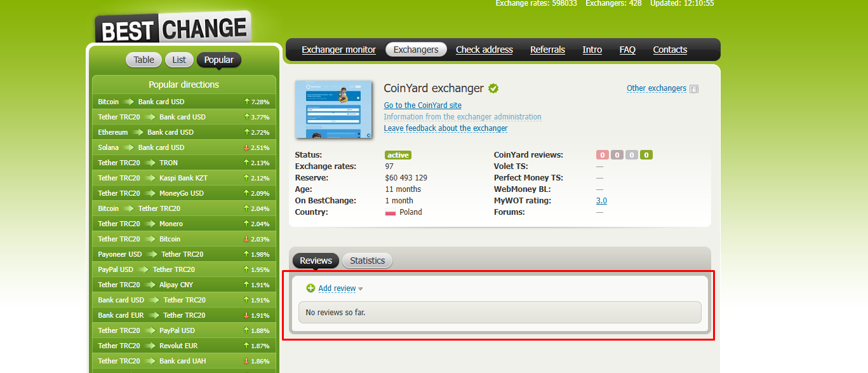The image size is (868, 373).
Task: Click the CoinYard site screenshot thumbnail
Action: click(x=334, y=109)
